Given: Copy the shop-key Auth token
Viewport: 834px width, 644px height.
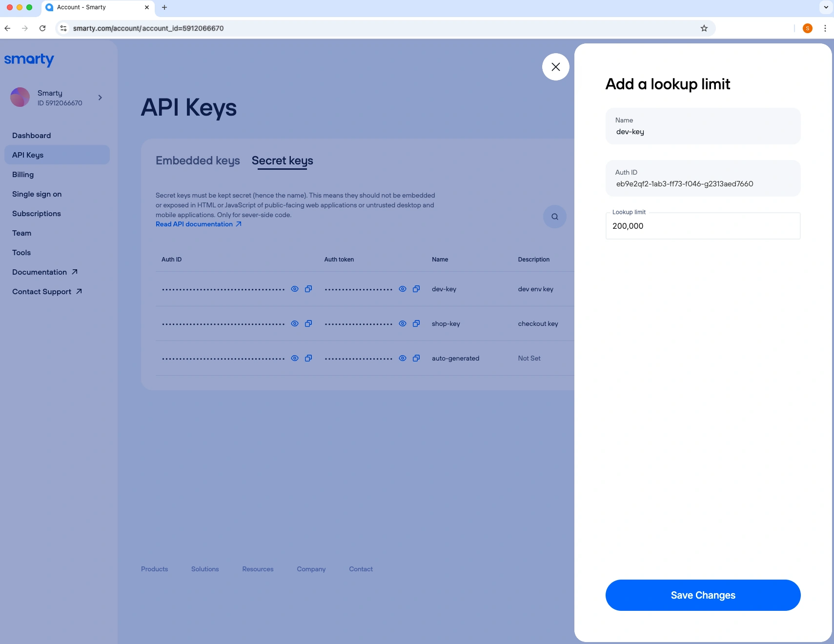Looking at the screenshot, I should point(416,323).
